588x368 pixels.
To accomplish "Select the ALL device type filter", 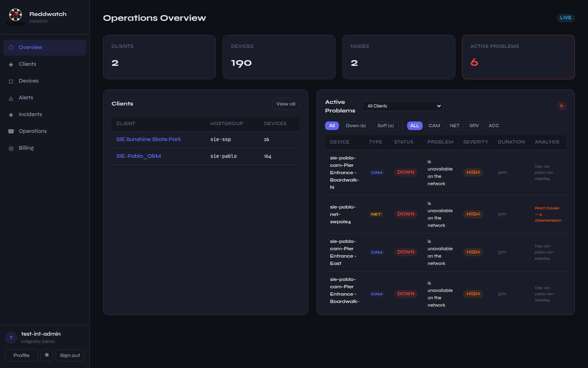I will pyautogui.click(x=414, y=126).
